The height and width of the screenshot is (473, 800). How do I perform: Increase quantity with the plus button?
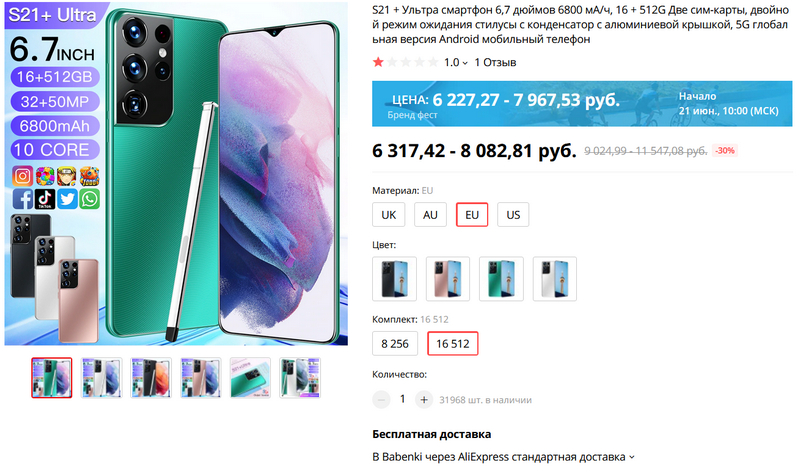(x=424, y=399)
